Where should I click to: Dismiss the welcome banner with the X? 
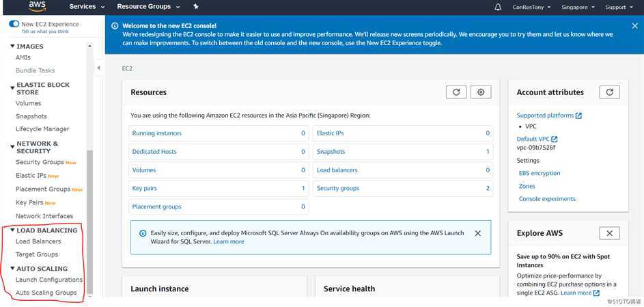pos(634,26)
